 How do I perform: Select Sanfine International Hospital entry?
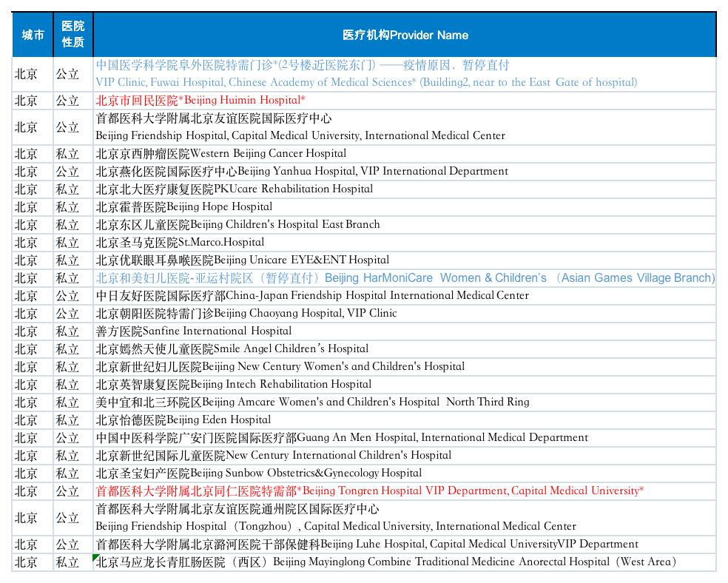click(405, 331)
